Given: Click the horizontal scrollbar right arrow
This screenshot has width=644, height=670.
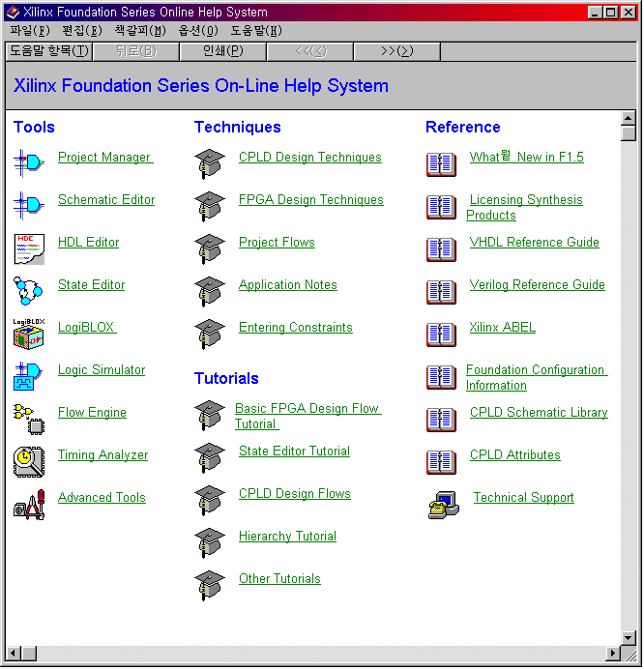Looking at the screenshot, I should 613,654.
